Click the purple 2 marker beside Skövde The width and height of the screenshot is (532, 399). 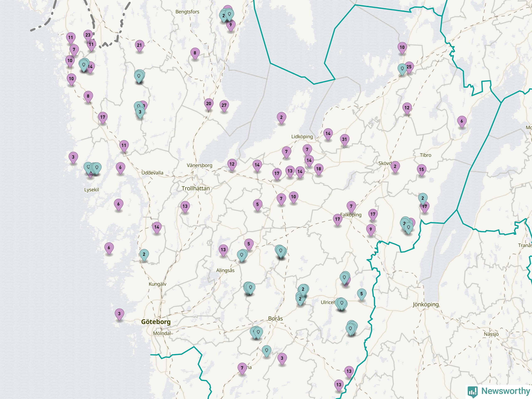point(395,167)
